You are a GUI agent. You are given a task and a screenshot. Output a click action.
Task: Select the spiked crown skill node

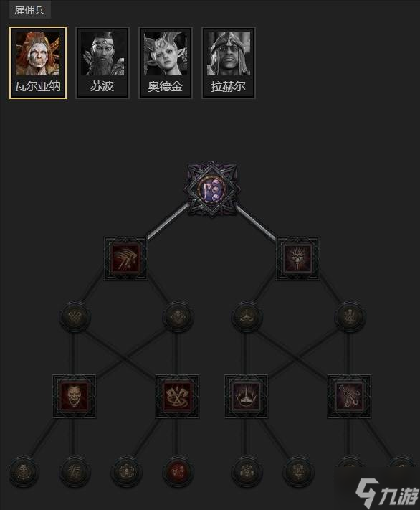[246, 396]
